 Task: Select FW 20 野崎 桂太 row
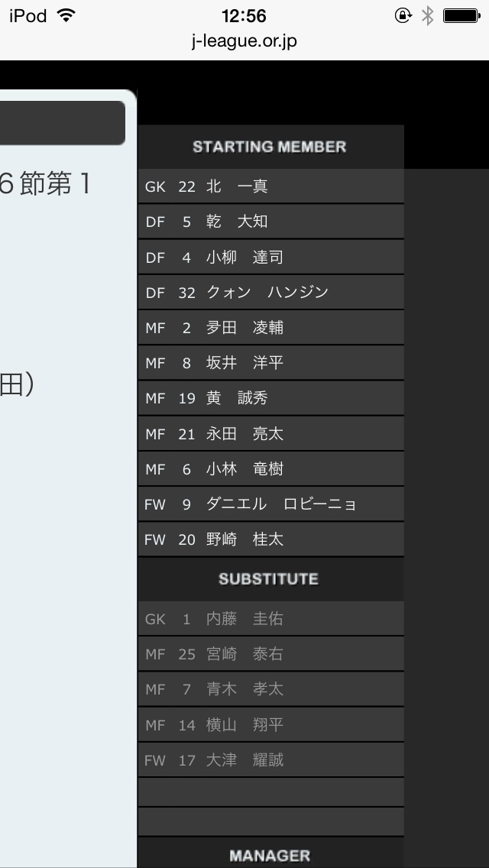coord(270,539)
